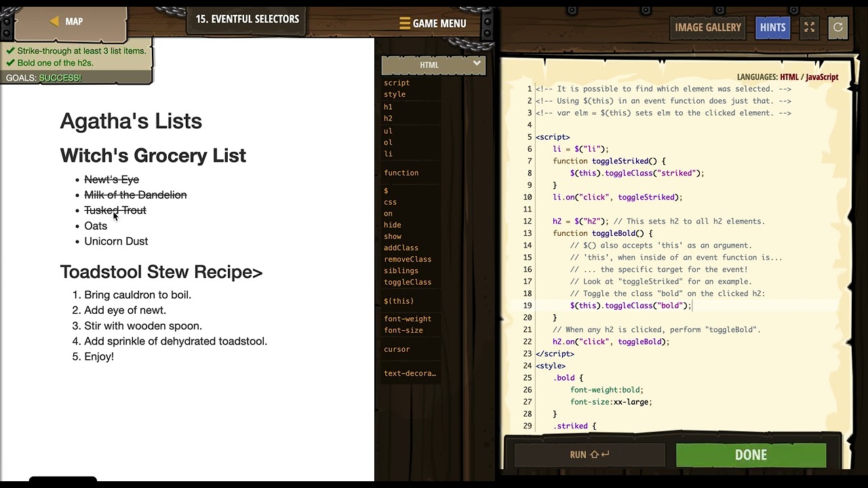This screenshot has height=488, width=868.
Task: Bold the 'Witch's Grocery List' heading
Action: click(x=153, y=156)
